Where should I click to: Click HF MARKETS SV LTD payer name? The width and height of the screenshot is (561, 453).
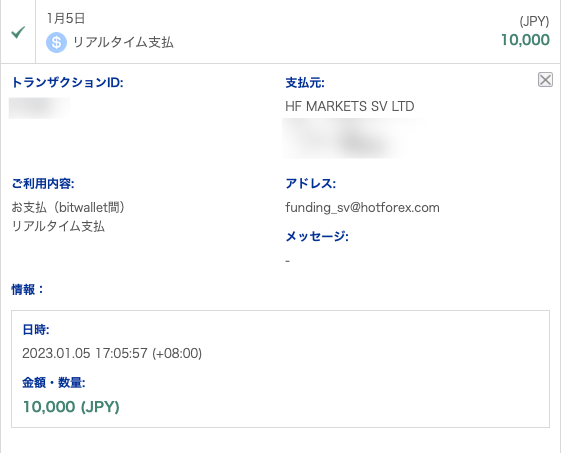pos(350,106)
